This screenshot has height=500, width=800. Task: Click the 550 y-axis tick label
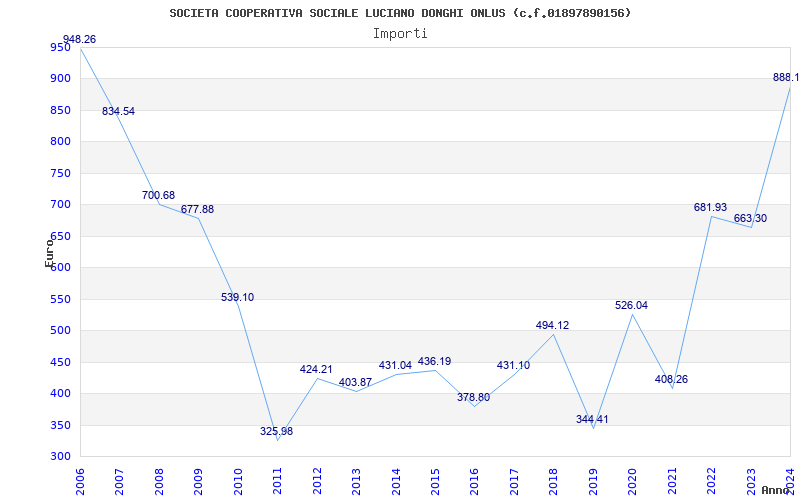pos(60,299)
